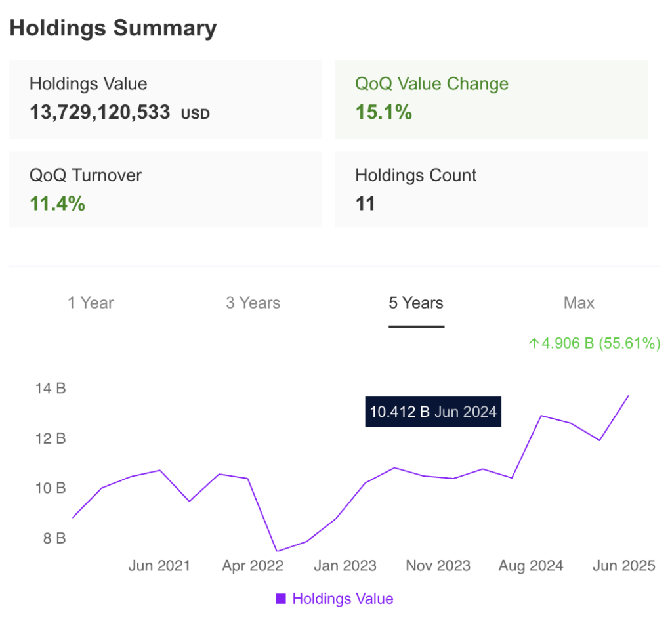The height and width of the screenshot is (619, 672).
Task: Switch to the 1 Year view
Action: tap(90, 303)
